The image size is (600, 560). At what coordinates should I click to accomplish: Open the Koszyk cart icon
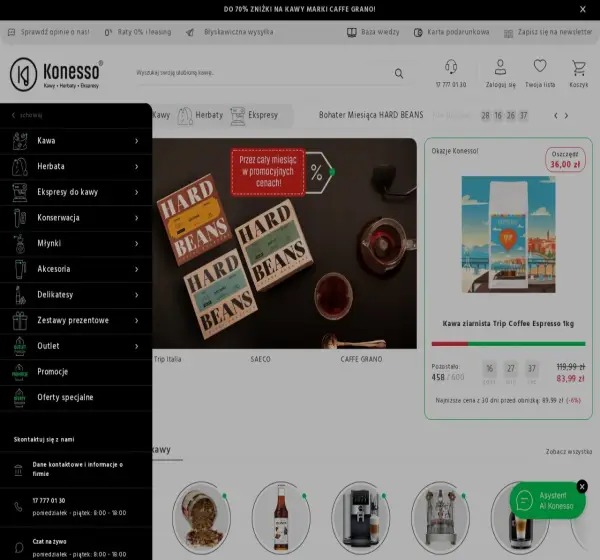(579, 67)
